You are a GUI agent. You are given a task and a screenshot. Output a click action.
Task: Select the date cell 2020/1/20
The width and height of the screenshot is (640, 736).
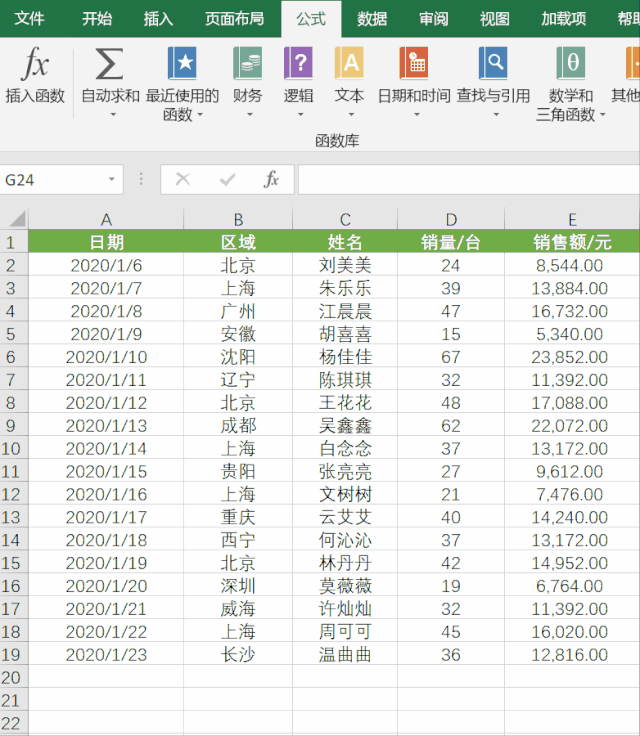(106, 586)
